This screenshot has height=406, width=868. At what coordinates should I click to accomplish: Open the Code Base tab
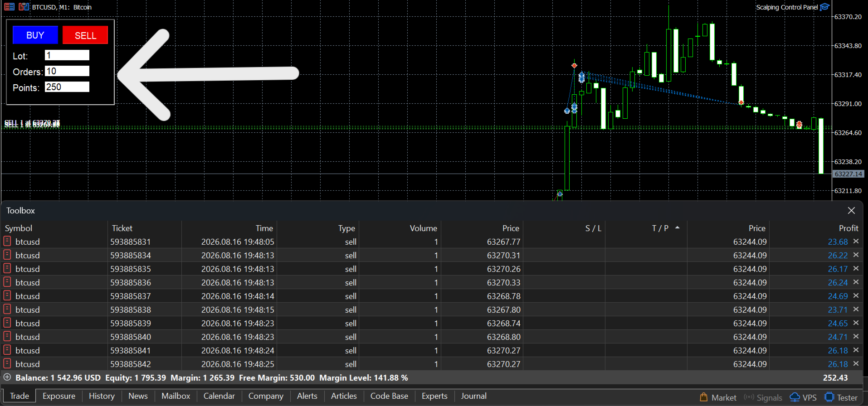pyautogui.click(x=389, y=396)
